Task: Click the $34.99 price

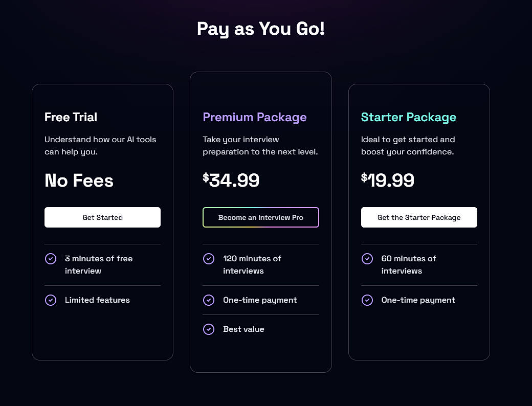Action: 231,180
